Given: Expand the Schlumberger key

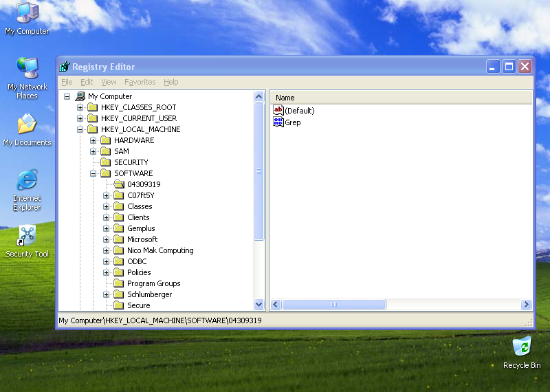Looking at the screenshot, I should click(107, 294).
